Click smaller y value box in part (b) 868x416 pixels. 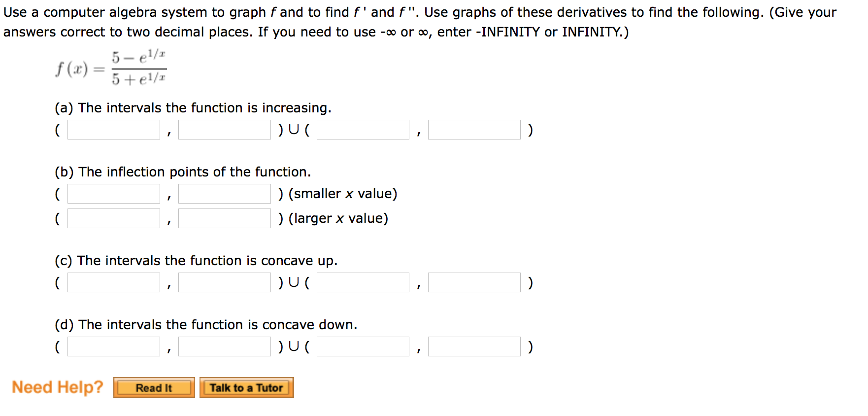tap(224, 193)
